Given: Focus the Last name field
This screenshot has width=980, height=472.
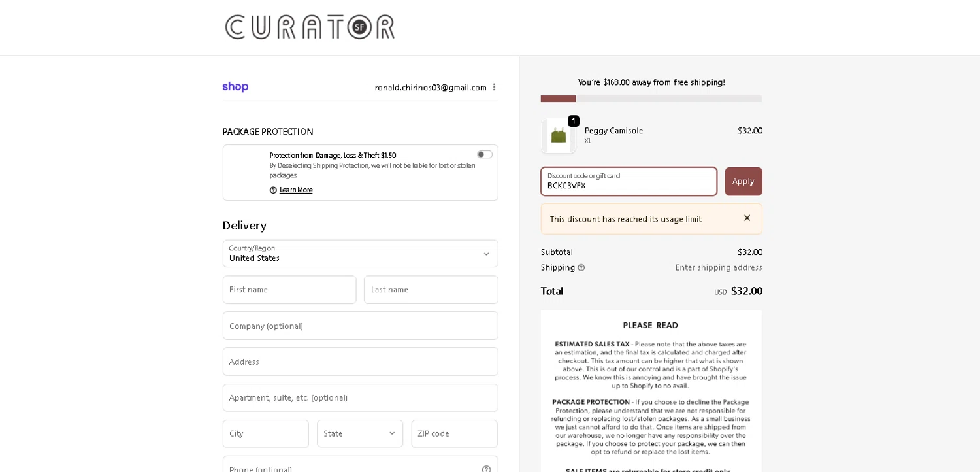Looking at the screenshot, I should click(431, 290).
